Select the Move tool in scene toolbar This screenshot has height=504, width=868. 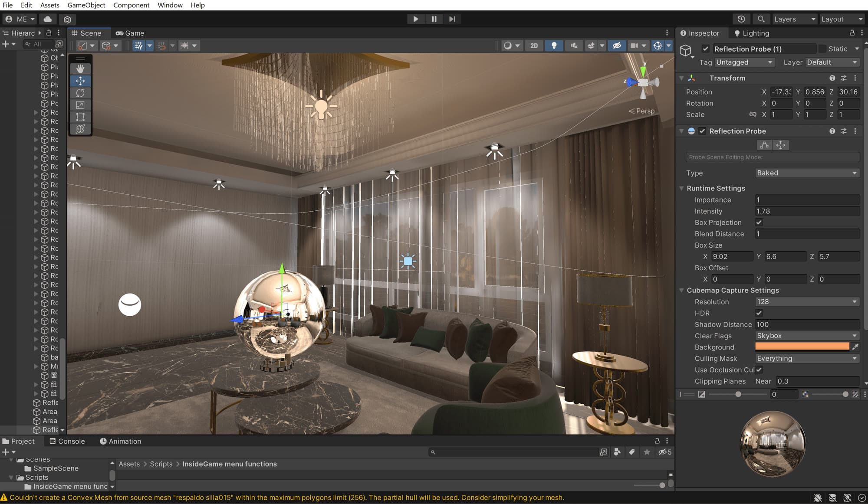pyautogui.click(x=80, y=81)
